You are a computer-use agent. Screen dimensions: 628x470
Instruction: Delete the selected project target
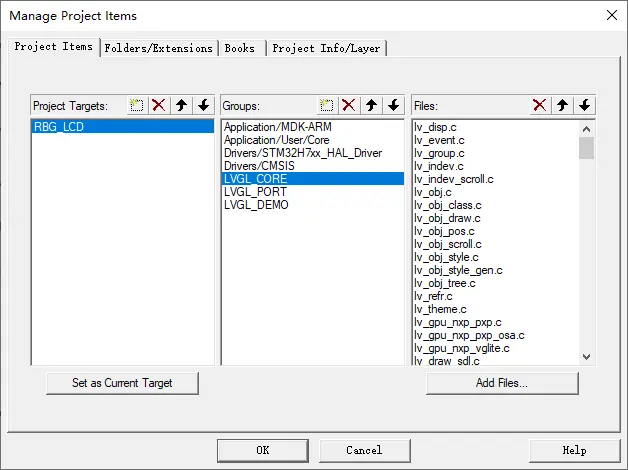(x=158, y=105)
